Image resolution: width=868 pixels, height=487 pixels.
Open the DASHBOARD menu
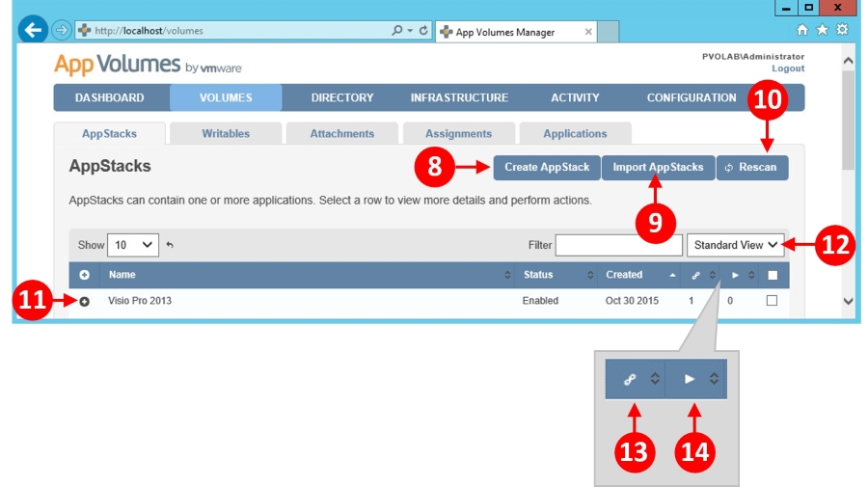point(110,98)
